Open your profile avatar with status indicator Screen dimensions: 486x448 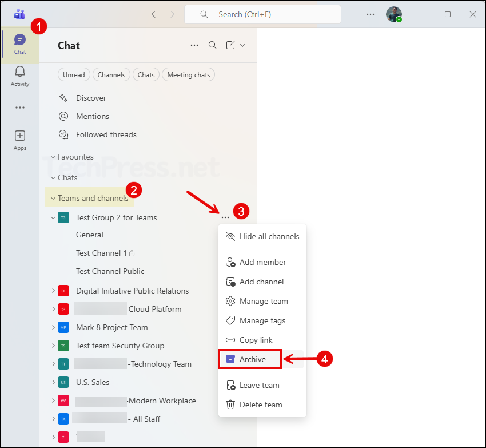(394, 14)
